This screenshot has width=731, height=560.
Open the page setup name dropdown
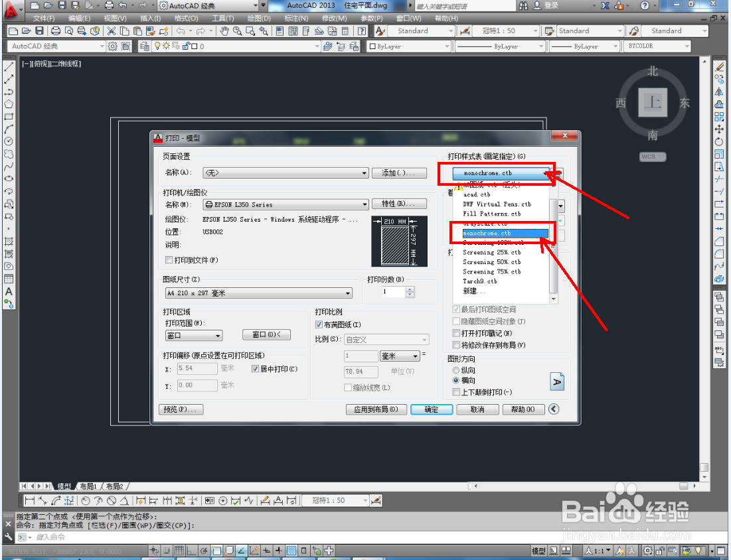pyautogui.click(x=285, y=173)
